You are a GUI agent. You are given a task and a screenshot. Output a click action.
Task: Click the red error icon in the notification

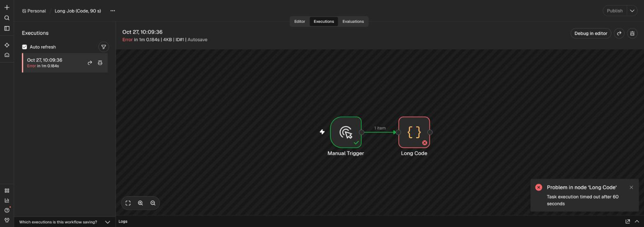(x=539, y=187)
